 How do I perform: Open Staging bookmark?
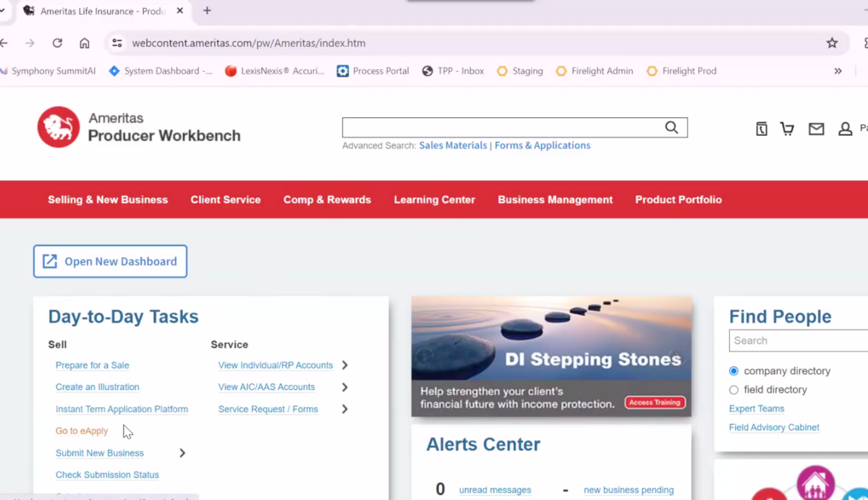519,71
